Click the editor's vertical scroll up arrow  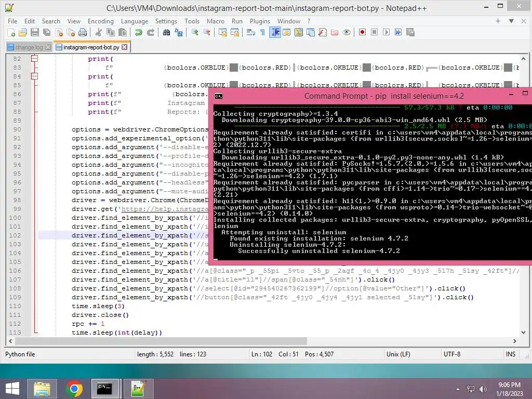click(x=524, y=58)
